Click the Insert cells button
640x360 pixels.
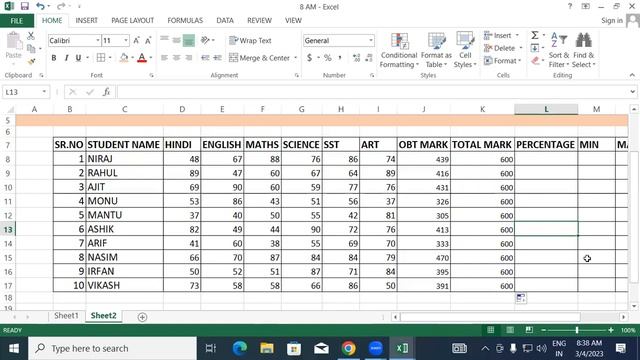click(498, 36)
